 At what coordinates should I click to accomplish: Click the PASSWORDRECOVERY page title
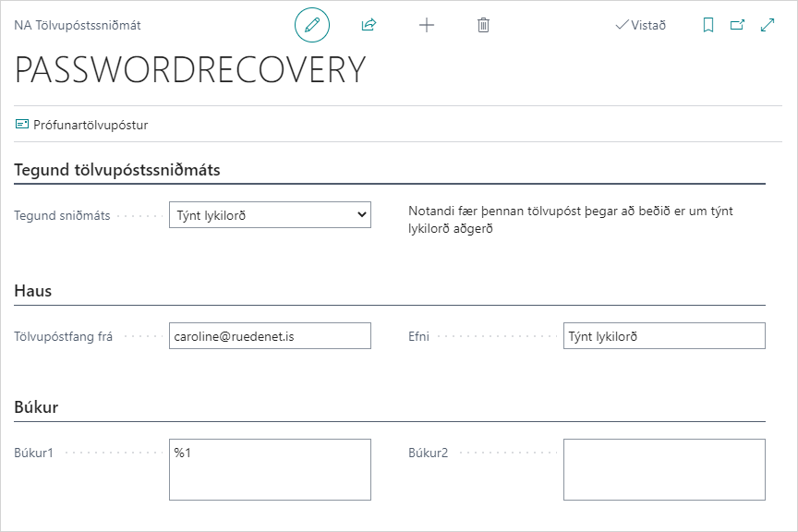[191, 70]
